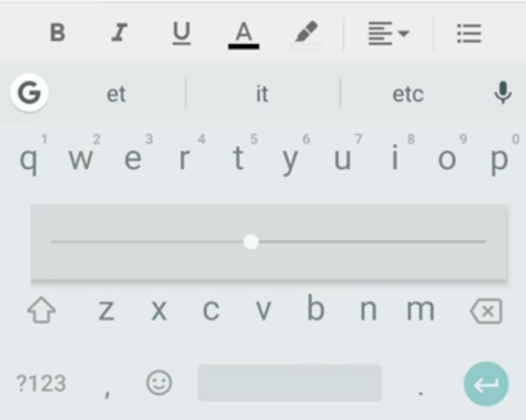Switch to the ?123 symbols keyboard
This screenshot has height=420, width=526.
41,383
